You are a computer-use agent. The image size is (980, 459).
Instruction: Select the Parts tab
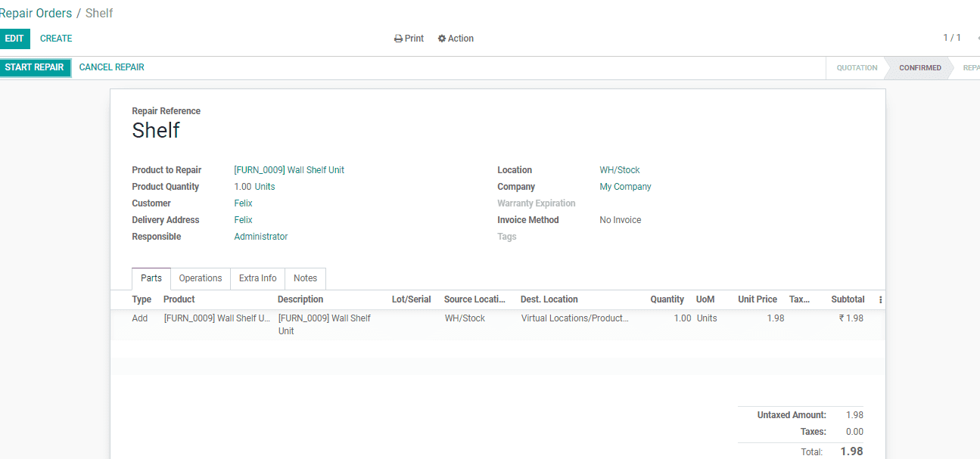(151, 278)
